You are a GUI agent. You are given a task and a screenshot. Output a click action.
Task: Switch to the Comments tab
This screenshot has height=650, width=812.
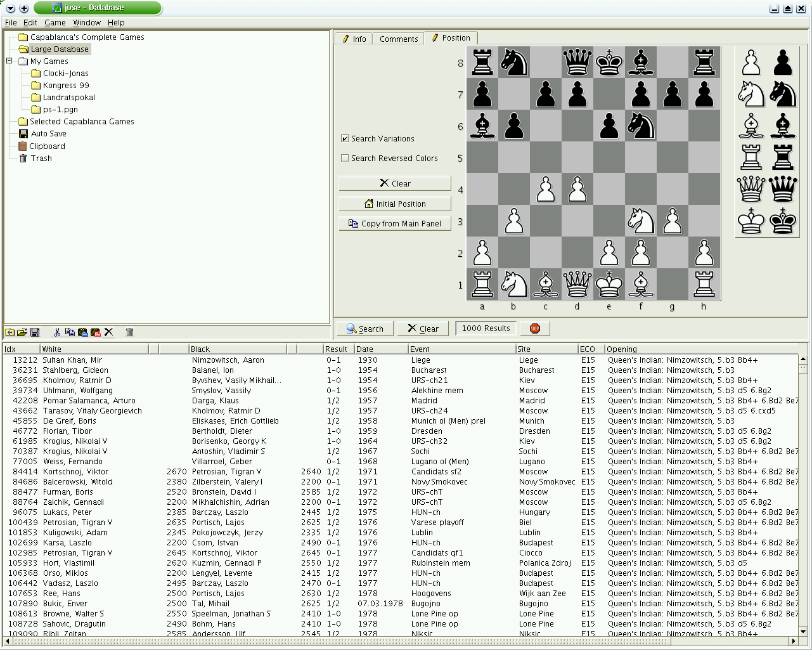pos(399,39)
